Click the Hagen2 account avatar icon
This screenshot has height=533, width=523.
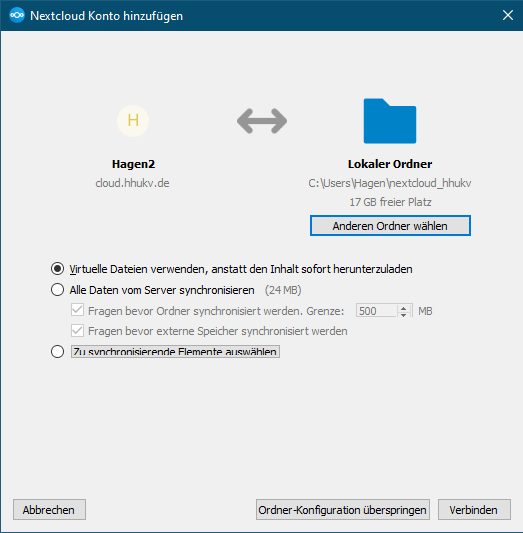(133, 121)
